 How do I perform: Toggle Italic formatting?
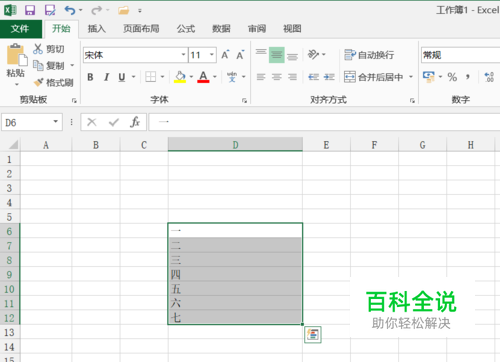point(106,77)
